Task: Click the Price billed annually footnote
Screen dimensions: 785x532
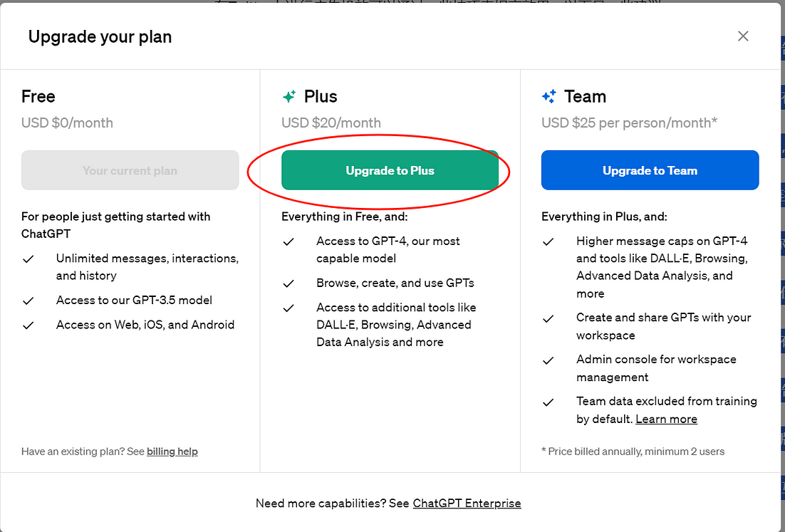Action: click(633, 452)
